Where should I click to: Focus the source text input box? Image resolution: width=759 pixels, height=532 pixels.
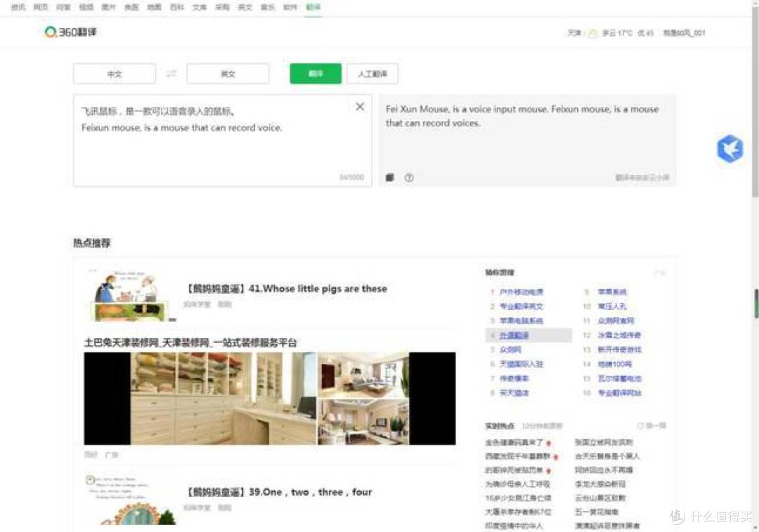click(222, 141)
